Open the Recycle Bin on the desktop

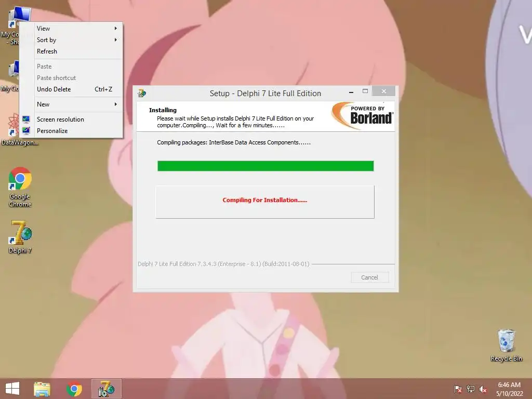tap(506, 345)
